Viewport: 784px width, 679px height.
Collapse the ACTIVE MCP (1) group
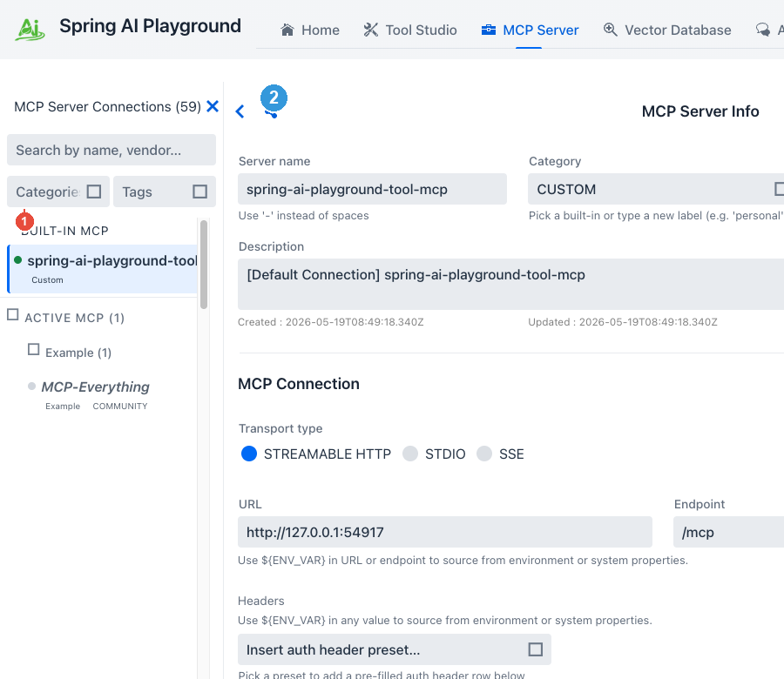[13, 315]
